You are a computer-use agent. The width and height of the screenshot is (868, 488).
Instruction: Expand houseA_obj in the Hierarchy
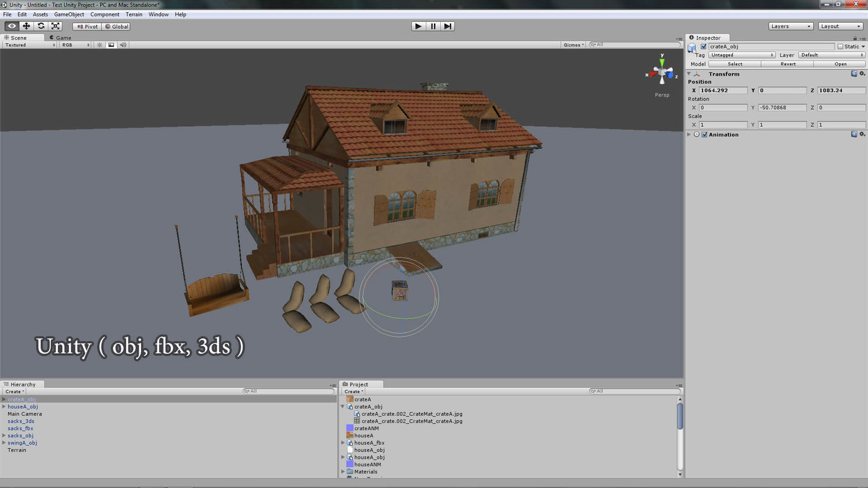coord(4,407)
